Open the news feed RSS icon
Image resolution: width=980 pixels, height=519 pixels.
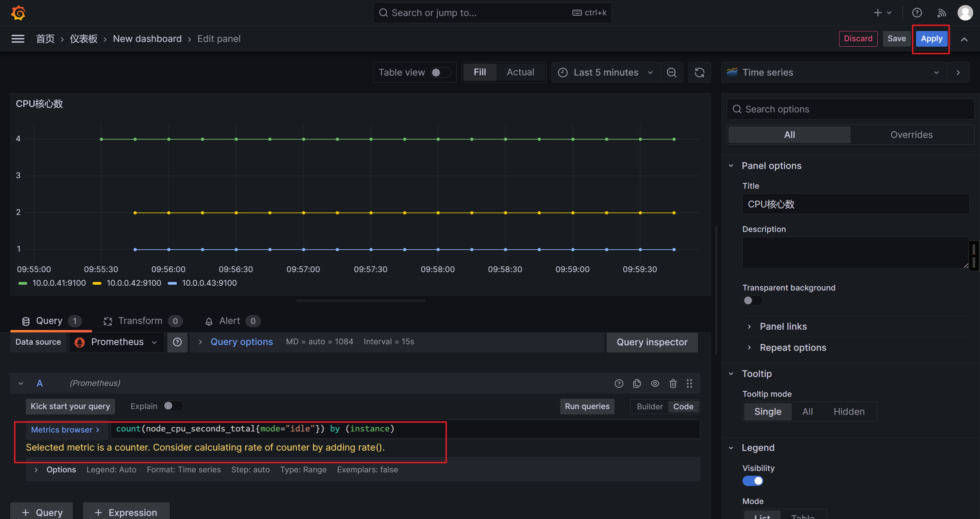pyautogui.click(x=941, y=13)
